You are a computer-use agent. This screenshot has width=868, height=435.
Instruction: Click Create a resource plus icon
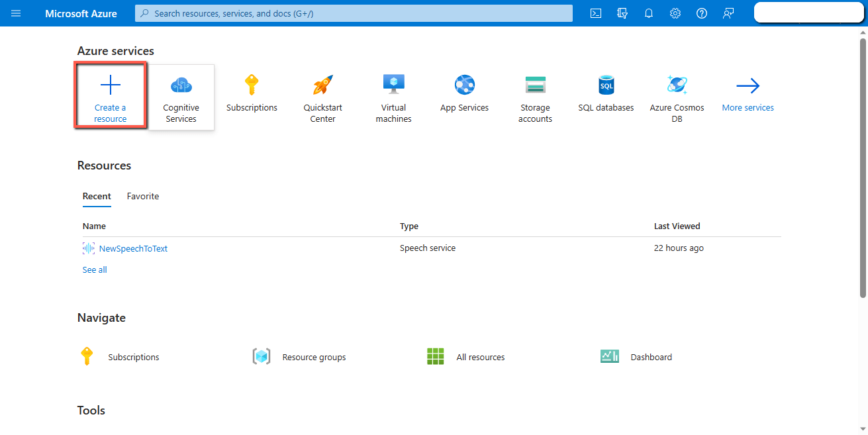pyautogui.click(x=110, y=85)
